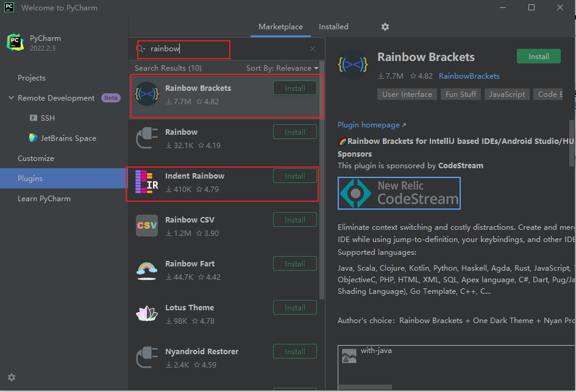Open the Sort By: Relevance dropdown
The image size is (576, 392).
(282, 68)
